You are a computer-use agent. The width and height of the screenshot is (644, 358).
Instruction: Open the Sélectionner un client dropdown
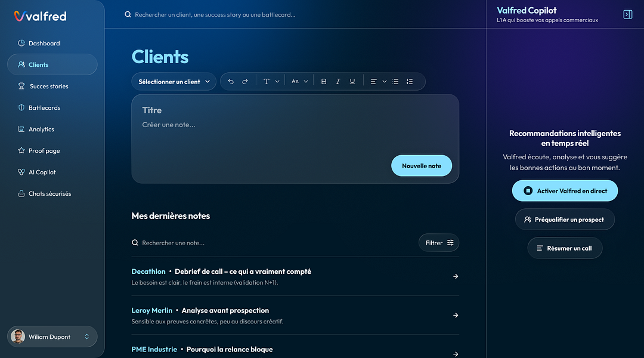coord(174,81)
